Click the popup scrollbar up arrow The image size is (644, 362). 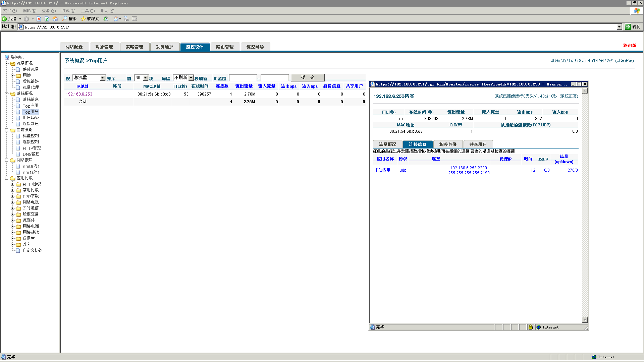click(x=585, y=91)
